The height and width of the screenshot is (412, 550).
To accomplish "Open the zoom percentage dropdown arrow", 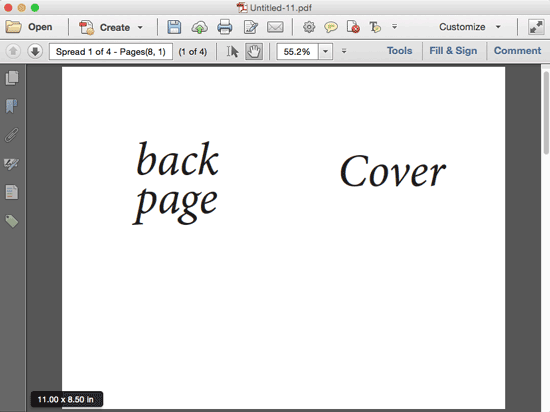I will pos(326,52).
